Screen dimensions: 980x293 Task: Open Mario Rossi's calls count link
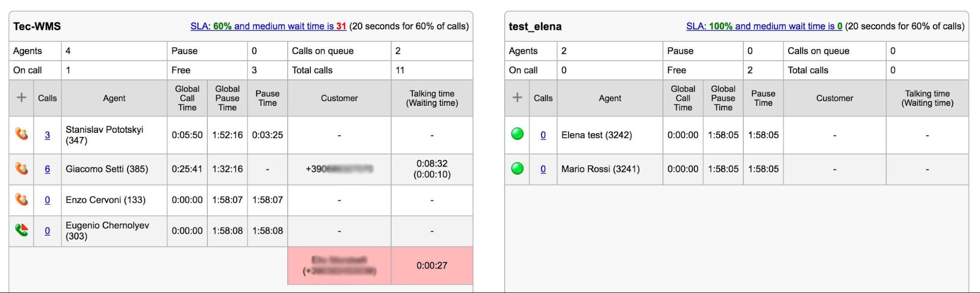[543, 169]
